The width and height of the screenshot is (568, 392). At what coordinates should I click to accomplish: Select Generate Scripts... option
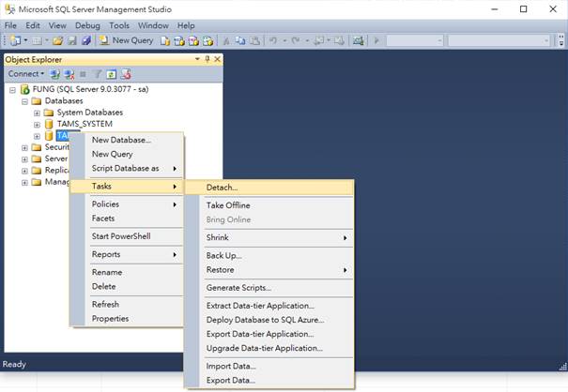(x=269, y=287)
